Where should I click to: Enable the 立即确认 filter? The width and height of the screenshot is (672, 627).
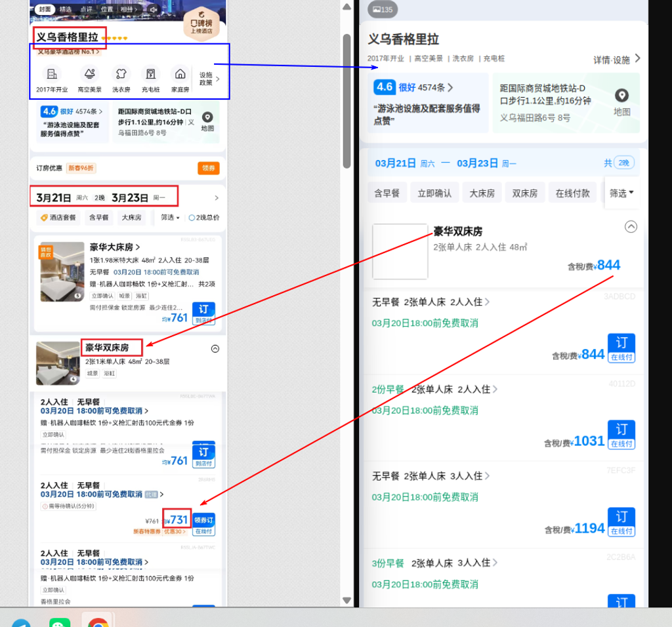point(434,193)
